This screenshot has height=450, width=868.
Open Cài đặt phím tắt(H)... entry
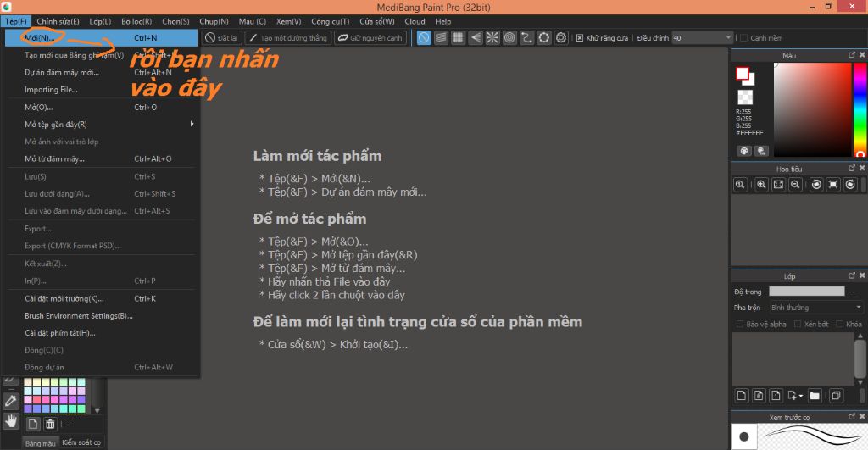pos(102,333)
